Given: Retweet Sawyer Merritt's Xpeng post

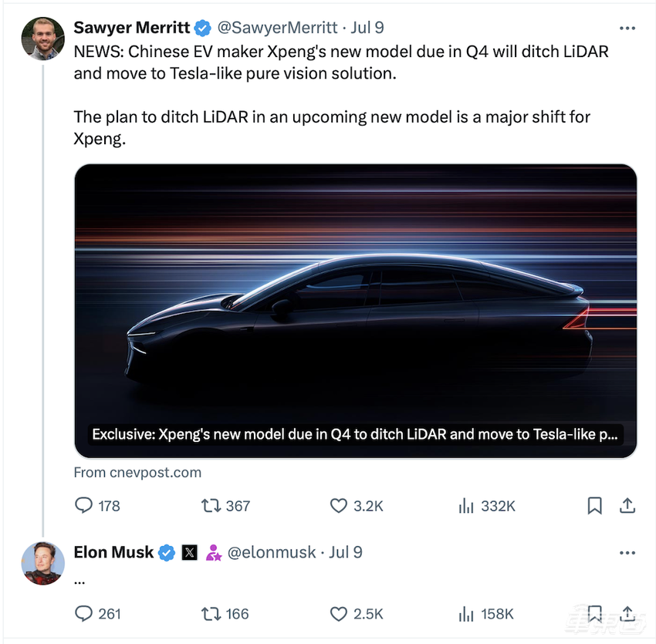Looking at the screenshot, I should [x=211, y=506].
